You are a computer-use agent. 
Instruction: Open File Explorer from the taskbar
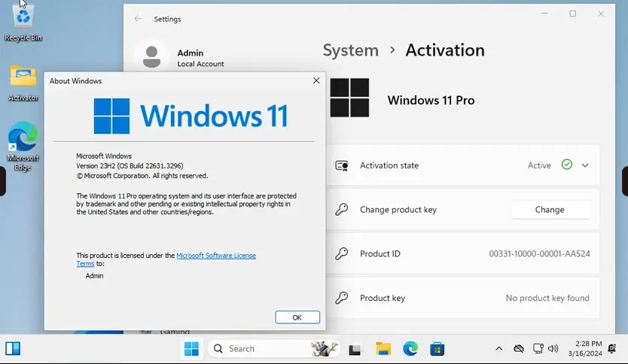[383, 349]
